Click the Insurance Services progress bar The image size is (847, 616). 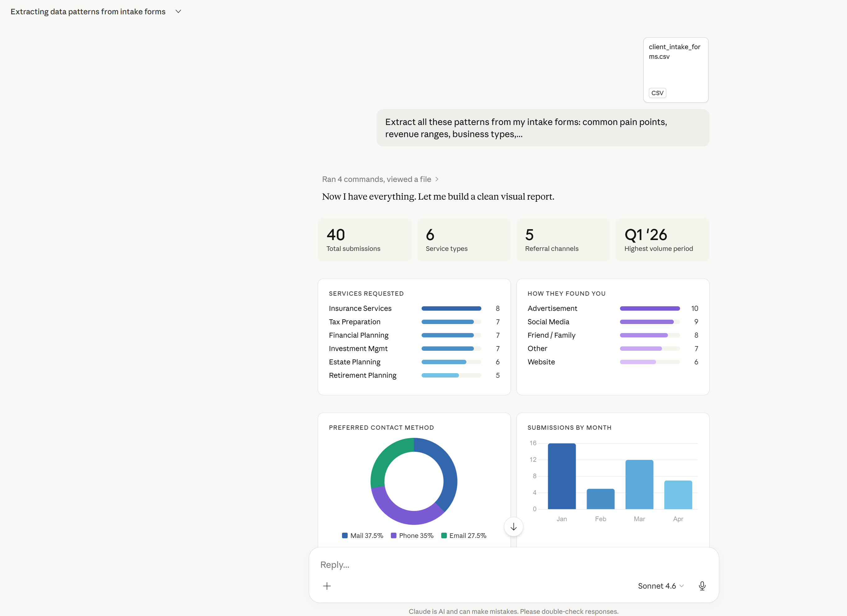pos(451,308)
